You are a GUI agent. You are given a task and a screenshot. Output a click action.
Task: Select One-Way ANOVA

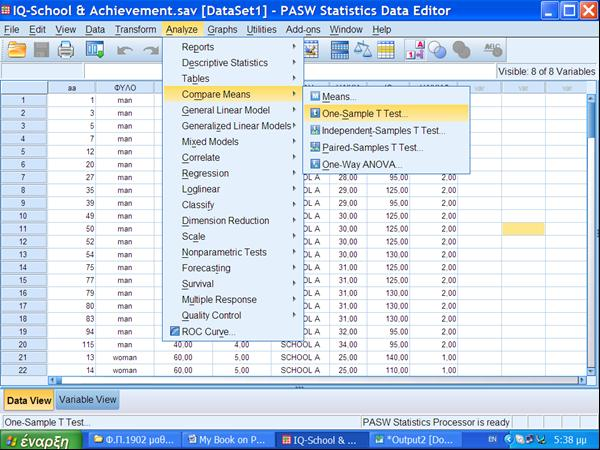point(386,165)
